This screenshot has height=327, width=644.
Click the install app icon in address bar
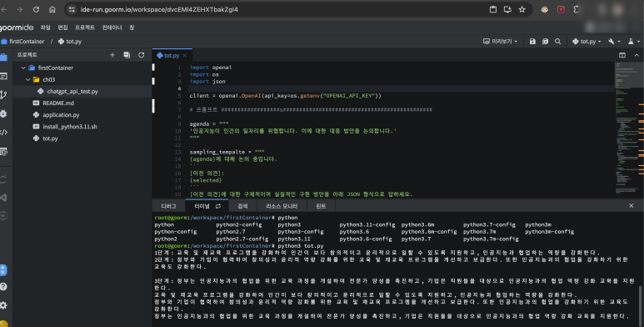507,9
